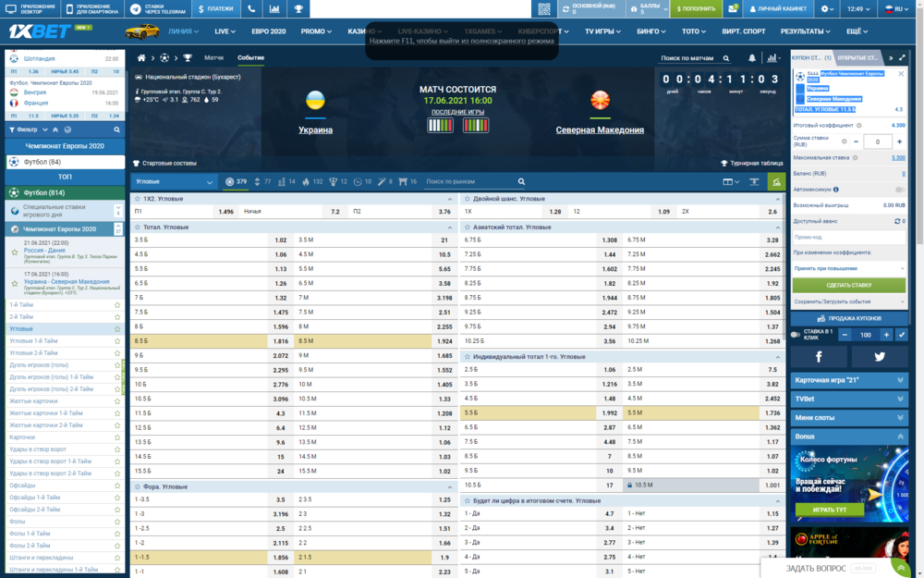Open the LIVE menu
The width and height of the screenshot is (924, 578).
pos(225,31)
